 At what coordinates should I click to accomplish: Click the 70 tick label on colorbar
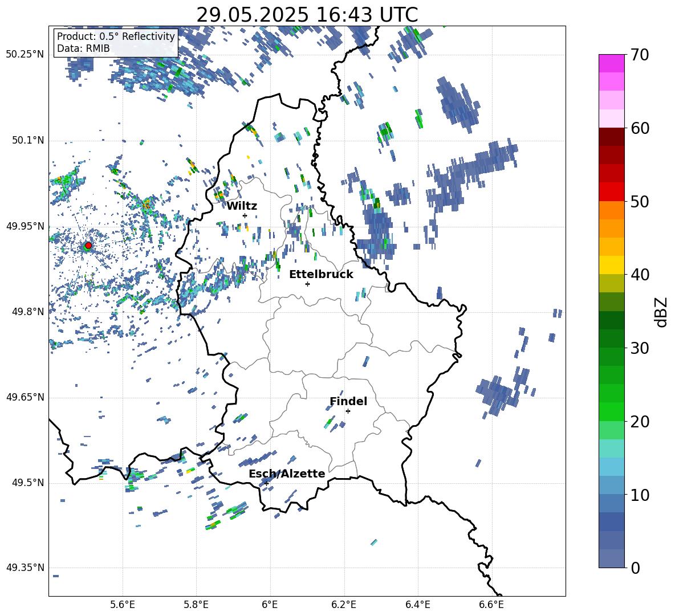click(x=640, y=55)
